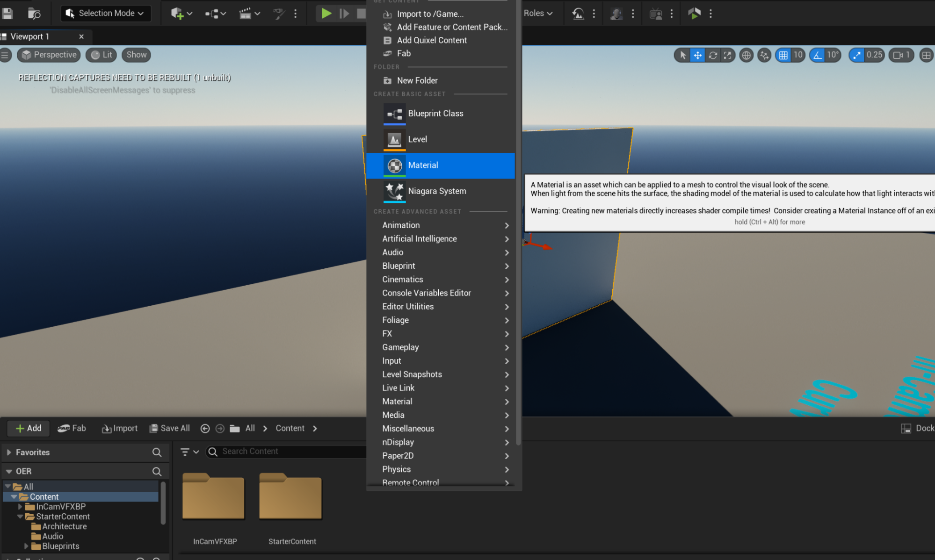This screenshot has width=935, height=560.
Task: Click the green Play button
Action: [x=326, y=14]
